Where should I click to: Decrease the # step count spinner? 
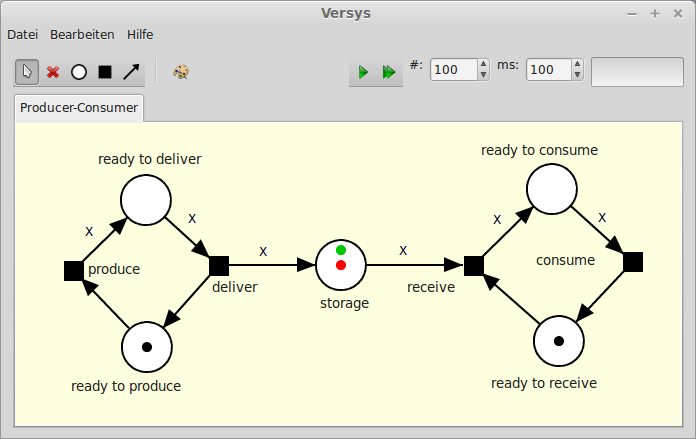[x=483, y=75]
